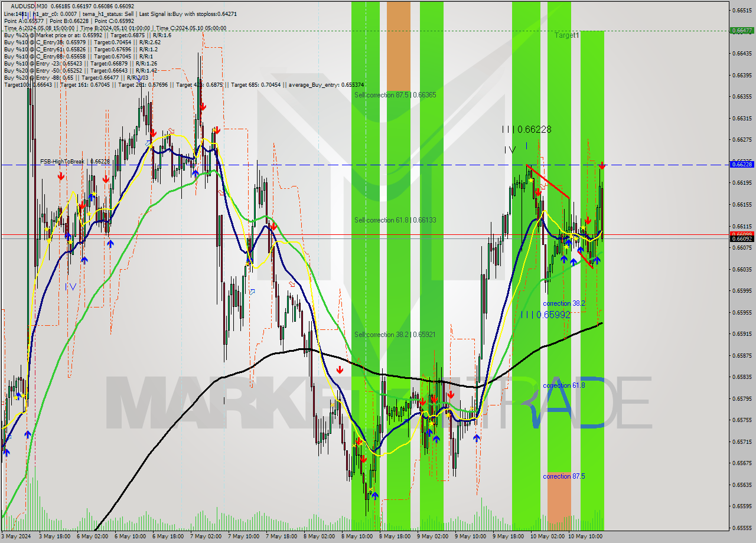
Task: Click the 0.66275 price axis label
Action: click(742, 139)
